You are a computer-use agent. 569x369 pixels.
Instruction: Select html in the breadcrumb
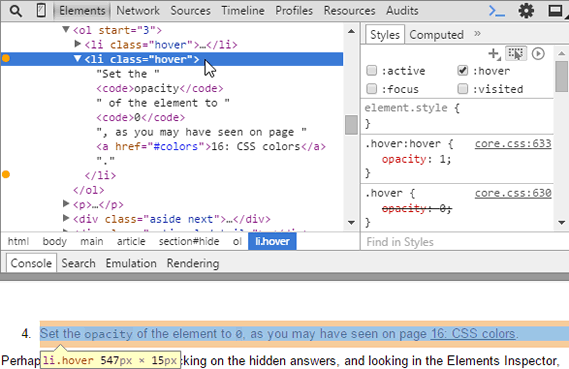click(x=18, y=241)
